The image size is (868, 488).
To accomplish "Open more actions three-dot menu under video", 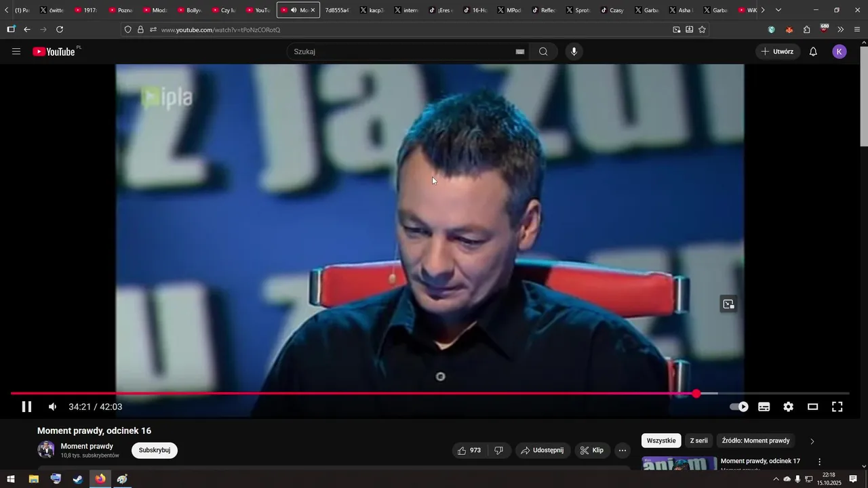I will [623, 450].
